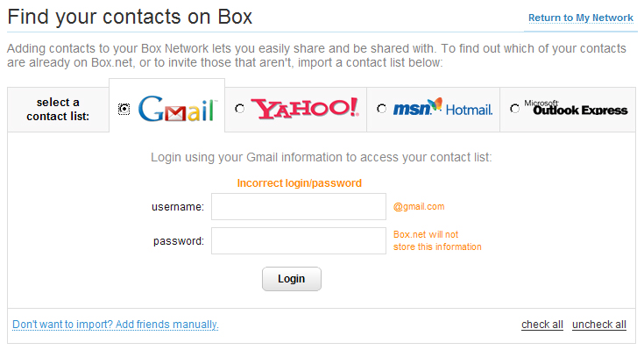Click the 'Find your contacts on Box' heading
The height and width of the screenshot is (350, 644).
pyautogui.click(x=130, y=18)
